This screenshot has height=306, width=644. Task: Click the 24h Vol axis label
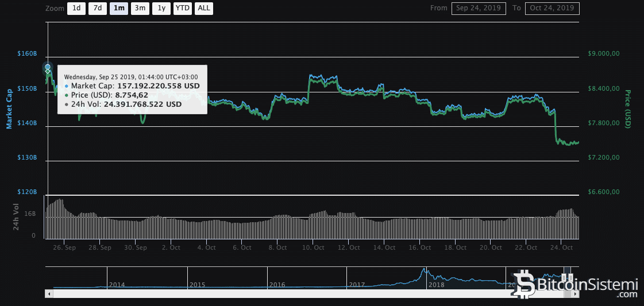[16, 218]
